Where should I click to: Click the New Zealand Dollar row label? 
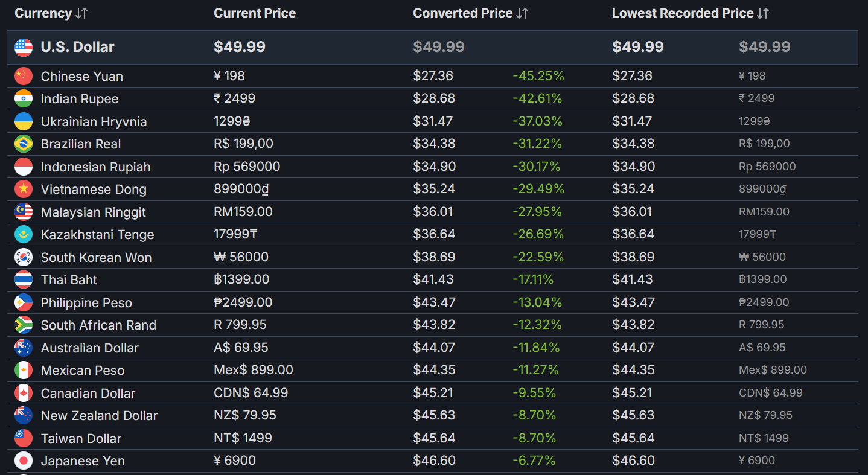pyautogui.click(x=99, y=415)
